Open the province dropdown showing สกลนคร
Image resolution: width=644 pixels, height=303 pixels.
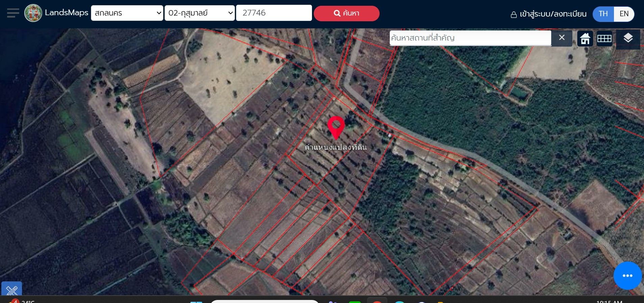127,13
